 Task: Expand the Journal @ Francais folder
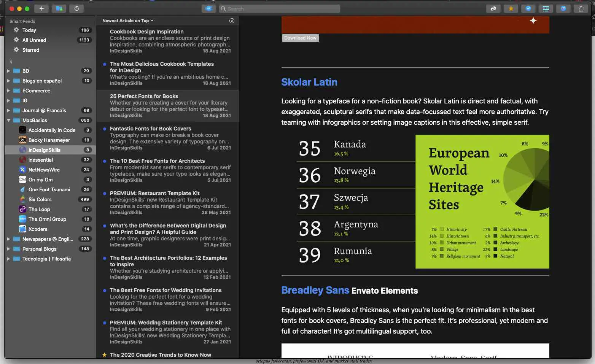[x=8, y=111]
